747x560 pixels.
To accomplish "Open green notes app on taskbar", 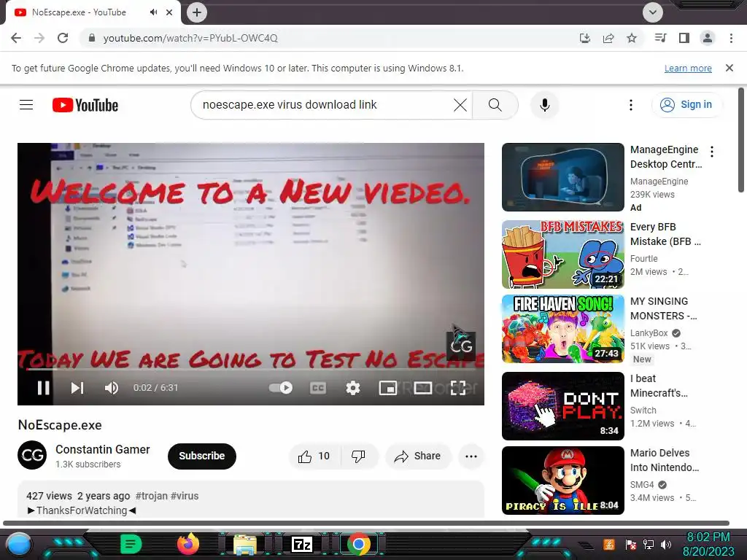I will [x=131, y=544].
